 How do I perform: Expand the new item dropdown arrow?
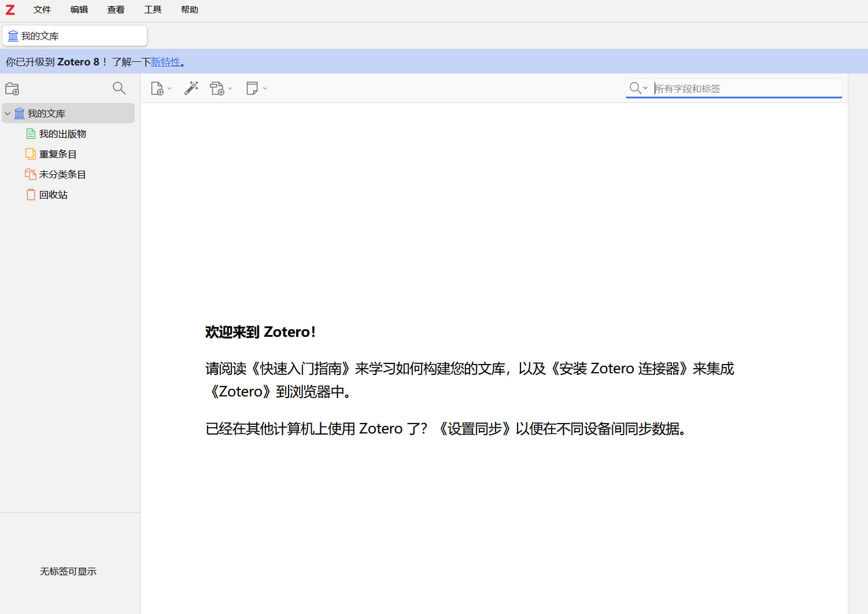(169, 89)
